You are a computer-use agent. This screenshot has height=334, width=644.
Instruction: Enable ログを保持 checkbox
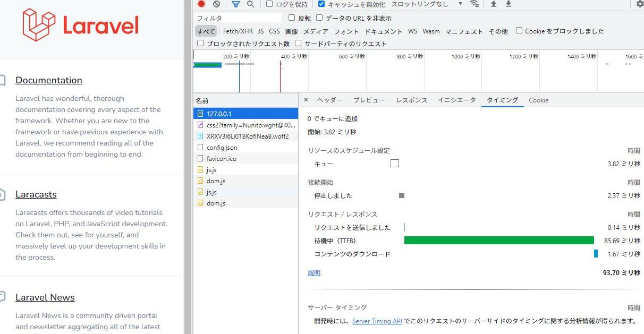[269, 4]
